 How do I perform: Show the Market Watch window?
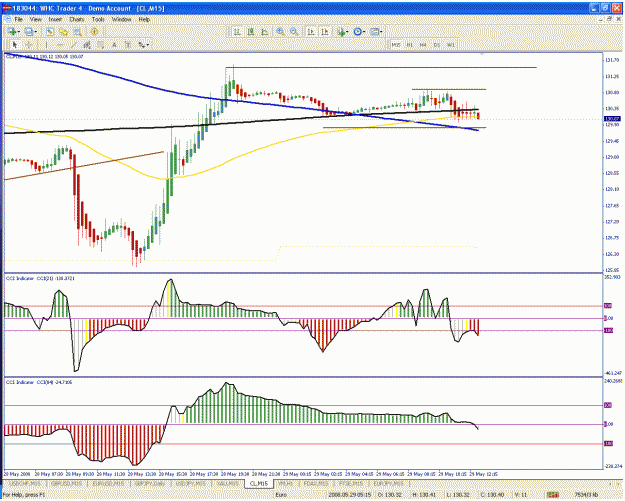(x=50, y=31)
